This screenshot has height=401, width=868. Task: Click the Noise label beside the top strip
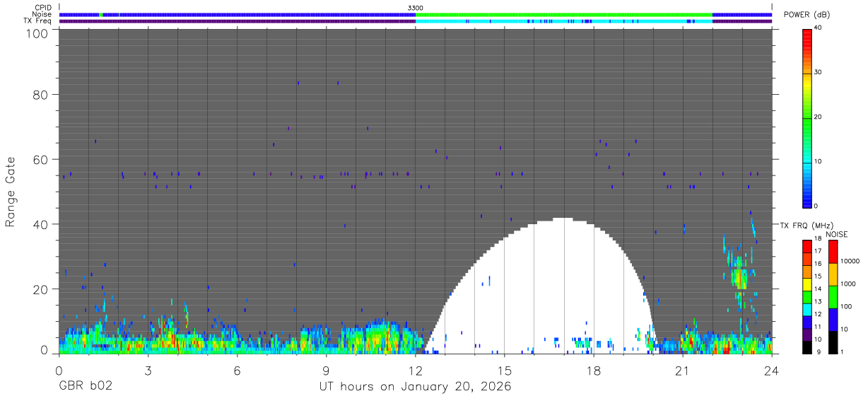tap(42, 14)
